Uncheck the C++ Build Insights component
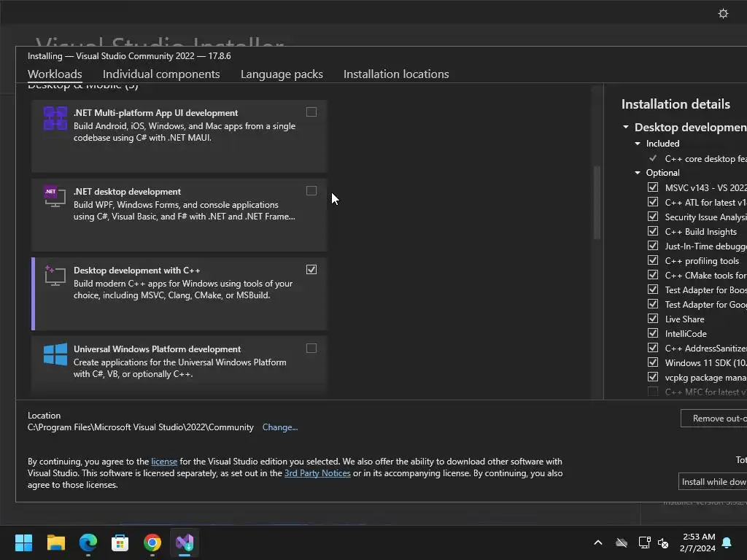The height and width of the screenshot is (560, 747). pyautogui.click(x=653, y=231)
